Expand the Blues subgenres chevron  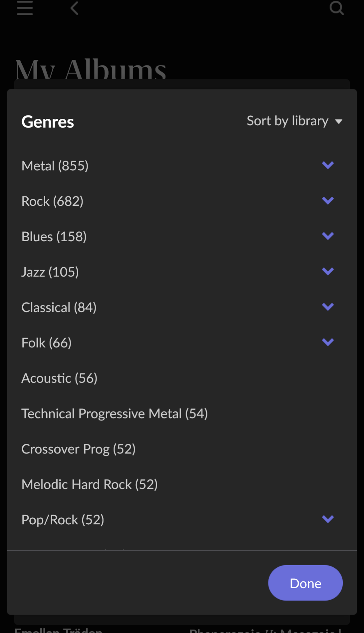328,236
